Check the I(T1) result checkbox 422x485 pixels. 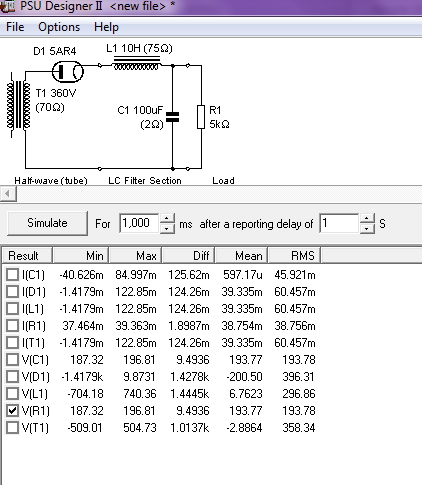(x=12, y=343)
